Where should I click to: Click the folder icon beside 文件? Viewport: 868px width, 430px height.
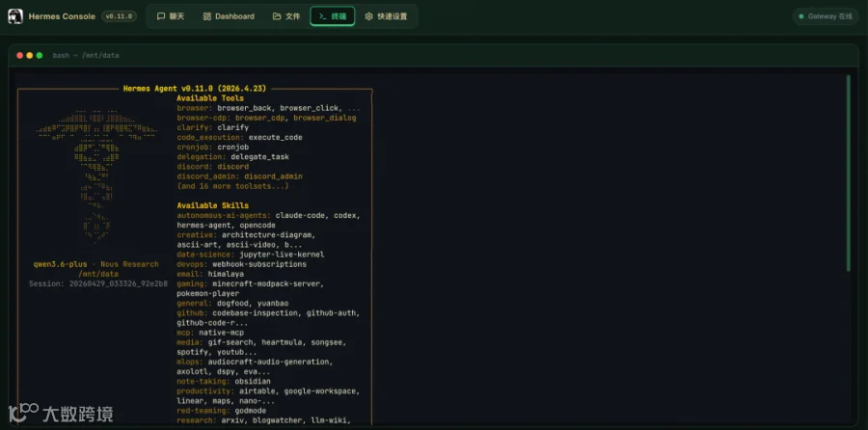(276, 16)
